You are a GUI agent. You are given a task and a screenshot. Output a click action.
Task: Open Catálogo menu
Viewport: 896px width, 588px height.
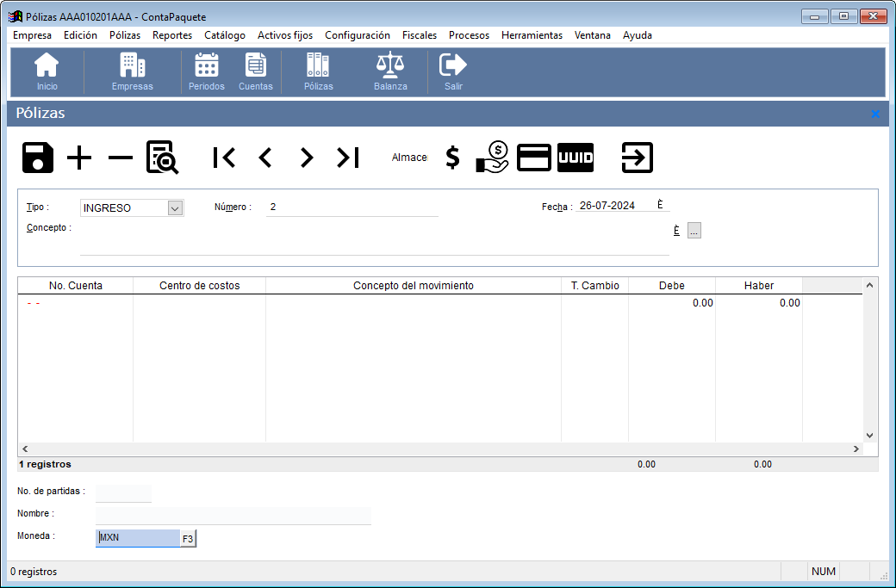(x=225, y=35)
